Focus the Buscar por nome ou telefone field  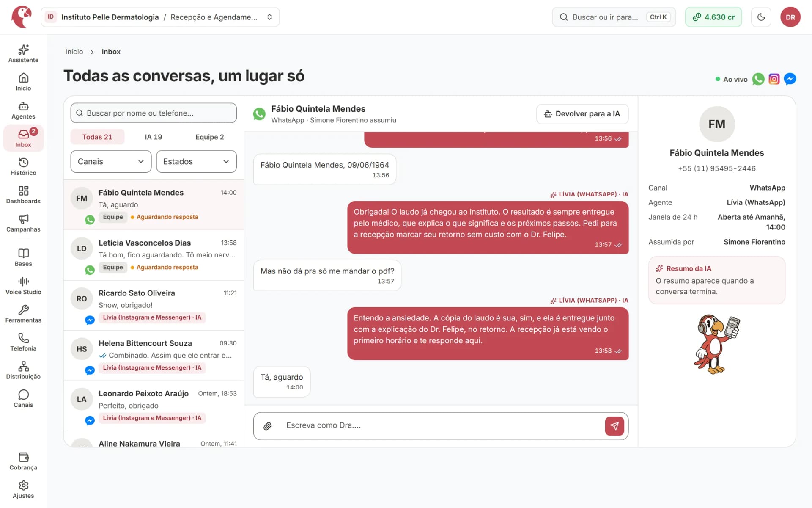[x=154, y=113]
